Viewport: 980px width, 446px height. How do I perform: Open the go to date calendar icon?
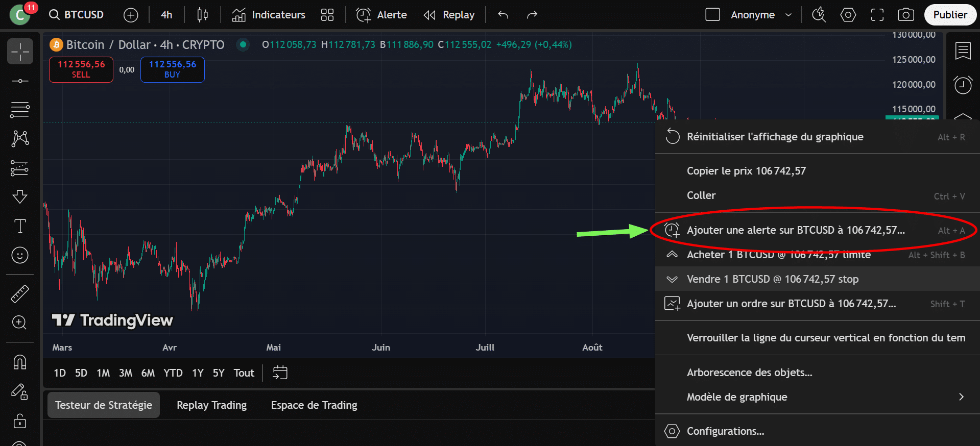click(280, 373)
